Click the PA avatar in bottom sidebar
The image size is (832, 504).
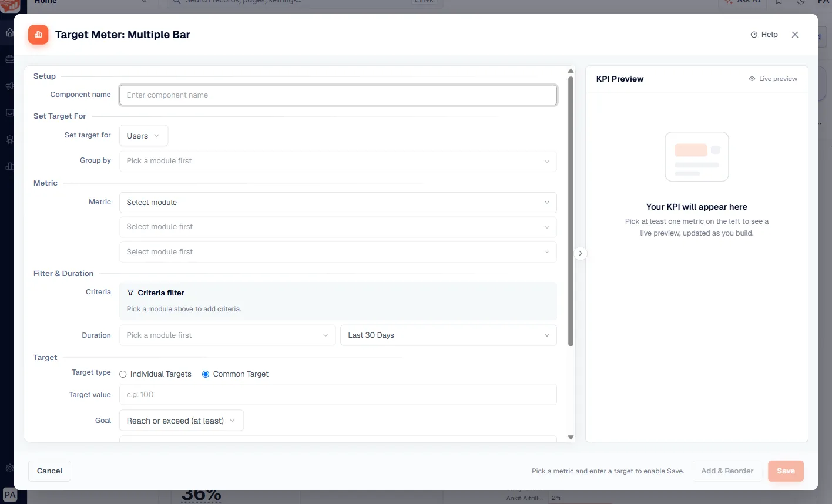(x=10, y=495)
